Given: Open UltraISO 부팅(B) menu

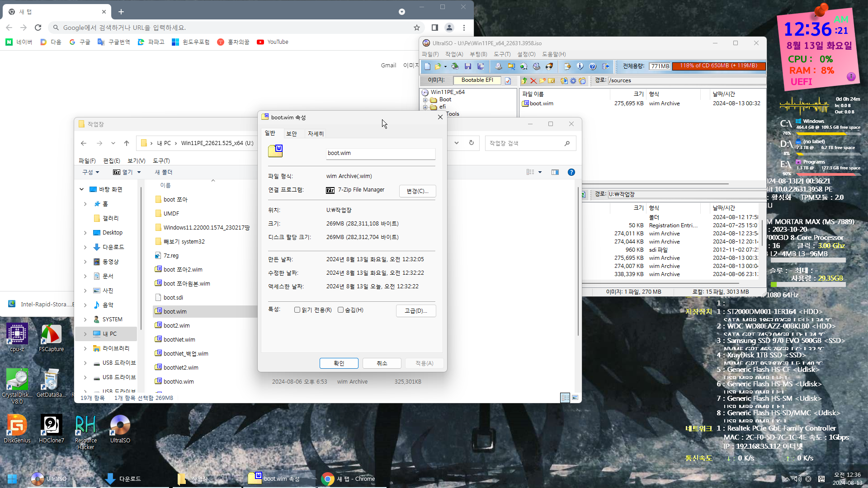Looking at the screenshot, I should pyautogui.click(x=478, y=54).
